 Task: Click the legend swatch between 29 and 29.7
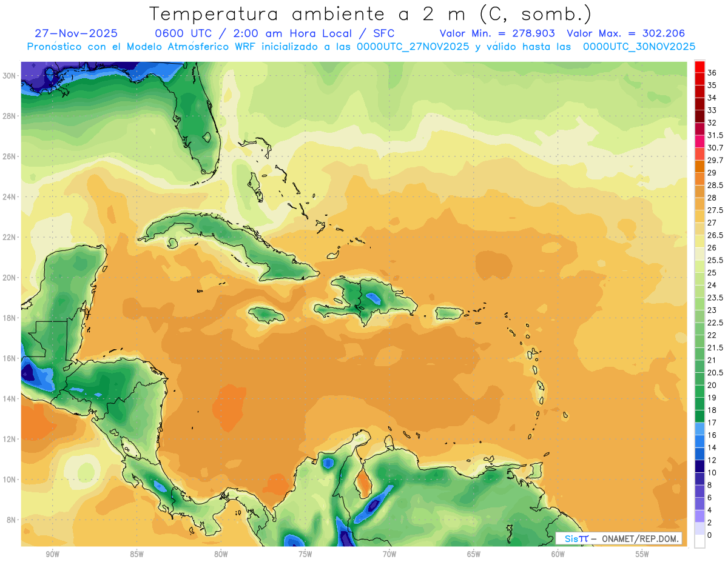click(x=699, y=167)
